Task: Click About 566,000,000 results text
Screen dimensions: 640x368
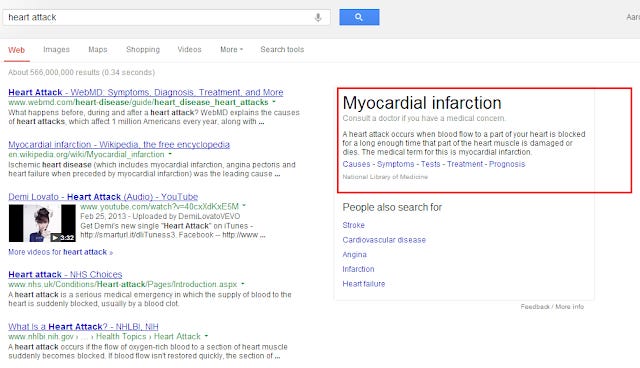Action: (x=81, y=73)
